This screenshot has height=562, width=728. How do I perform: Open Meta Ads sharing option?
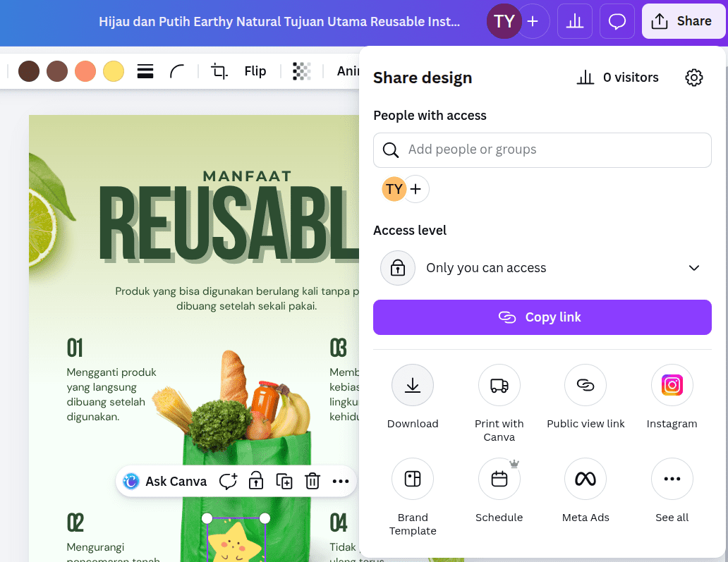[586, 479]
